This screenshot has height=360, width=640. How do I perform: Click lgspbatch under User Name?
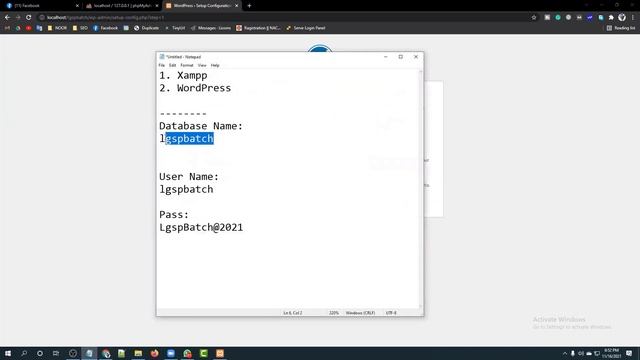pos(186,189)
